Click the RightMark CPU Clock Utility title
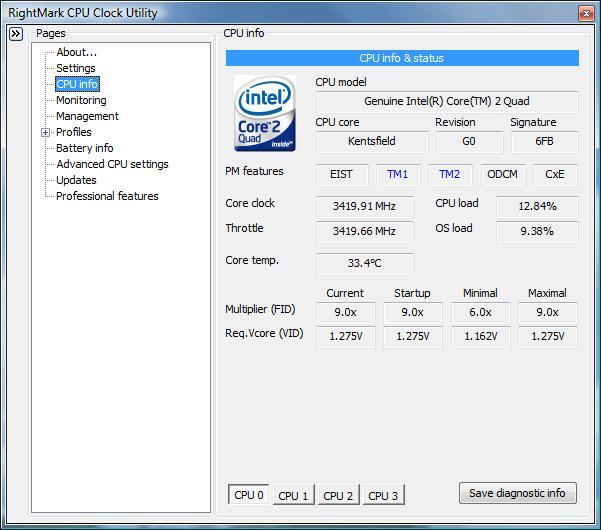The image size is (601, 530). click(x=83, y=13)
